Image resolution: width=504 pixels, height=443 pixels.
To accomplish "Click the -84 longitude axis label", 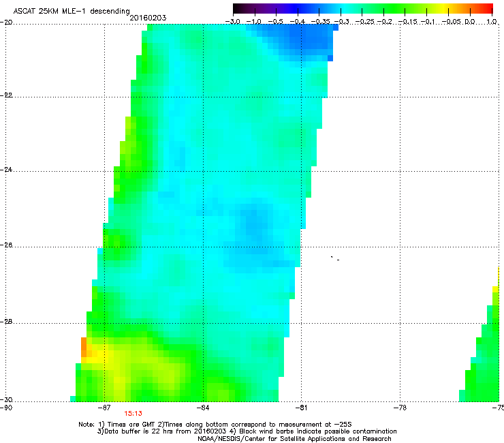I will point(203,408).
